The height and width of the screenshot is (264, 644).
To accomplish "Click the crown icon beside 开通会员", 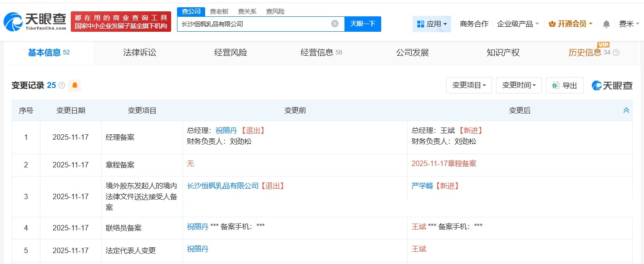I will tap(551, 24).
